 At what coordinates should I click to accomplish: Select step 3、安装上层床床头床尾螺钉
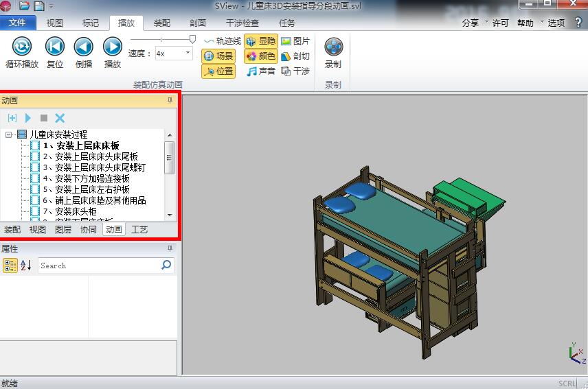(x=94, y=167)
